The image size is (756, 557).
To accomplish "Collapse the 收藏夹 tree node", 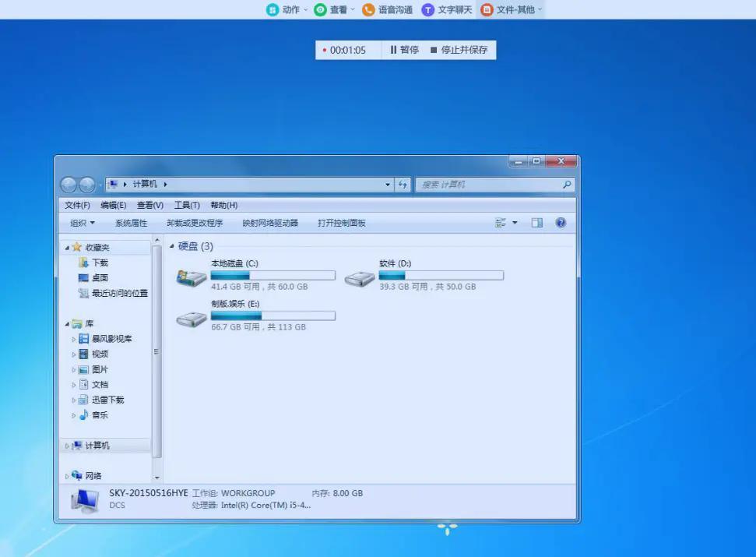I will [x=67, y=248].
